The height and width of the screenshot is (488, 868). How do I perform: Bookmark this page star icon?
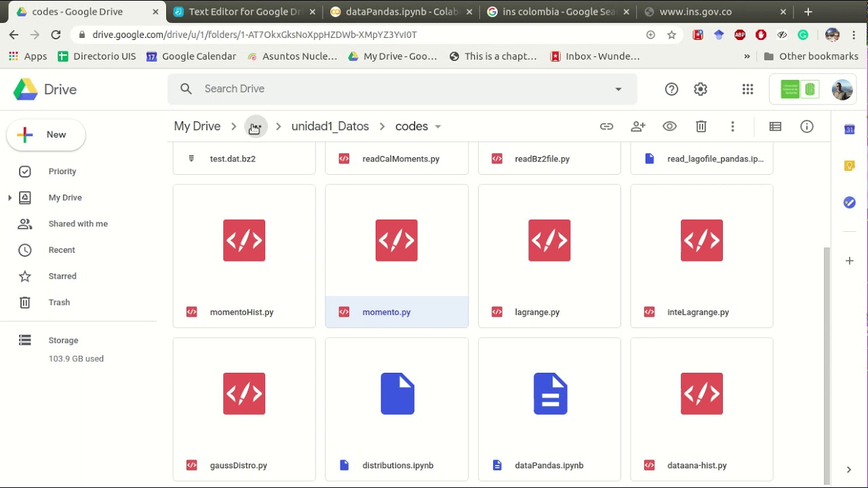(x=671, y=35)
